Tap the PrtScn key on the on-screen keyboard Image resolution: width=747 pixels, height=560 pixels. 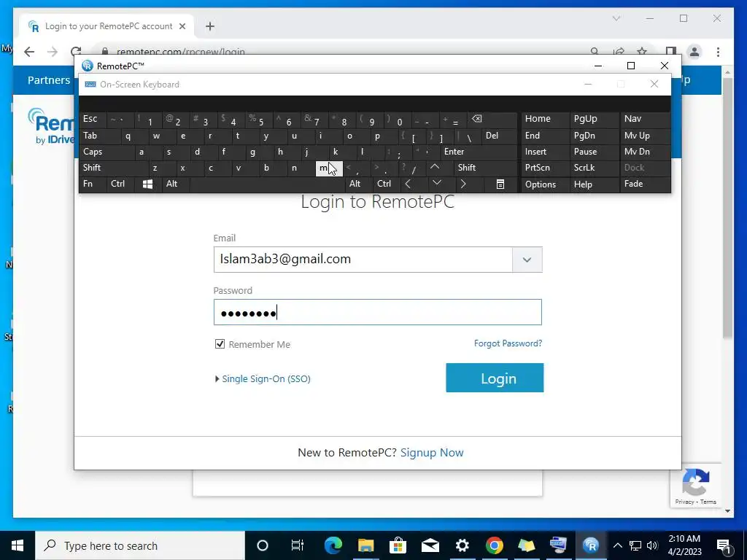545,168
